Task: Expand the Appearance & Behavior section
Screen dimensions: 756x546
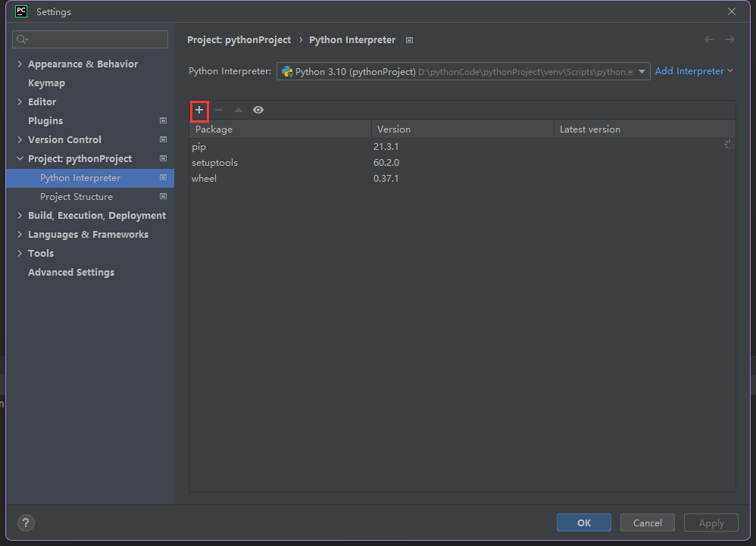Action: coord(20,64)
